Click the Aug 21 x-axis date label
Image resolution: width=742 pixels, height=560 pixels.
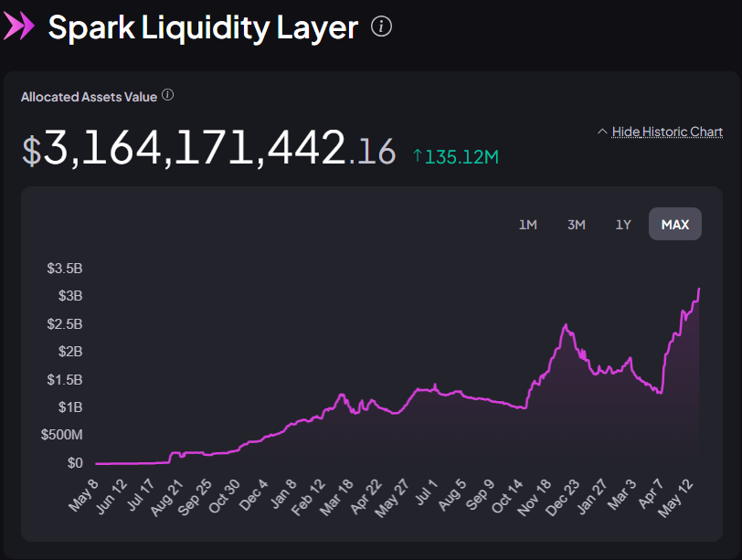point(167,498)
